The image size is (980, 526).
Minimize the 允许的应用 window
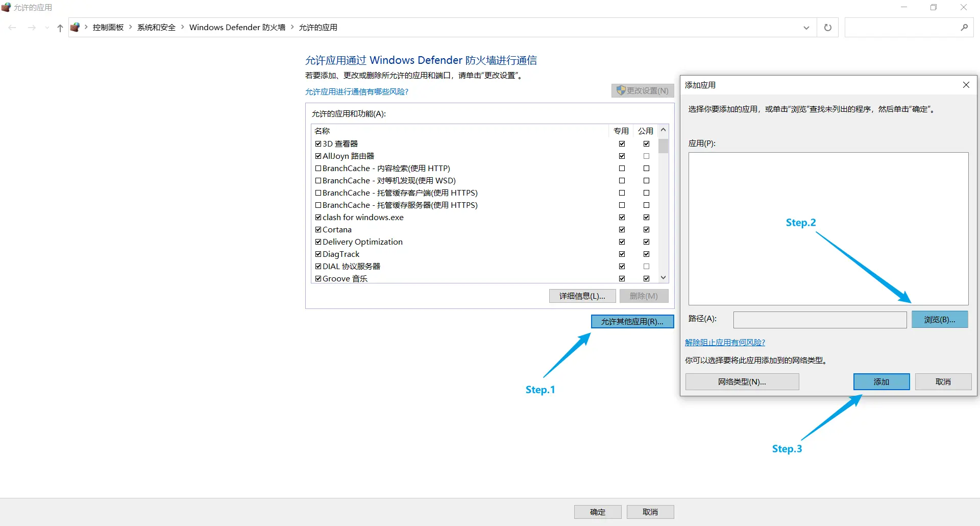(x=904, y=7)
